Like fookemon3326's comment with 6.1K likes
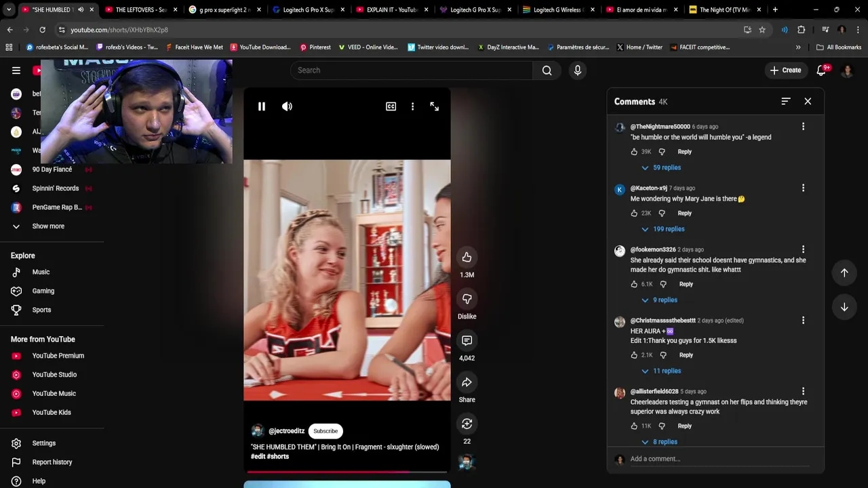 pos(634,284)
